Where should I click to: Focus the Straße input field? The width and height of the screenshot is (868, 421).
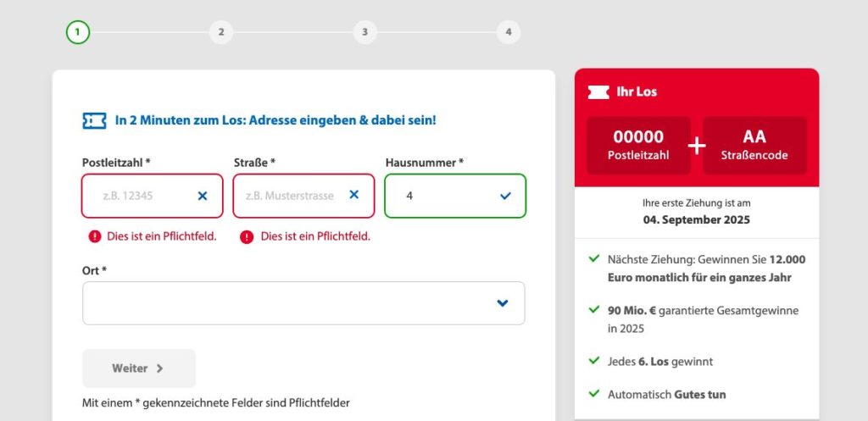pyautogui.click(x=304, y=196)
